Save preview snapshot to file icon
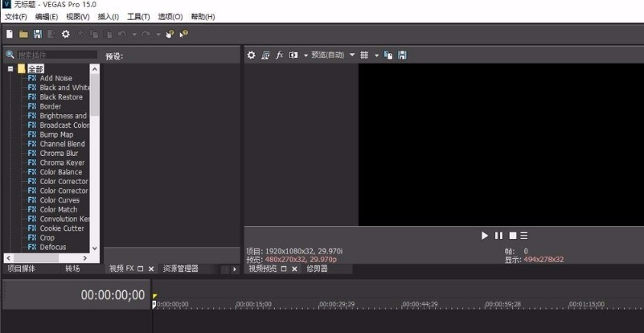 [403, 55]
